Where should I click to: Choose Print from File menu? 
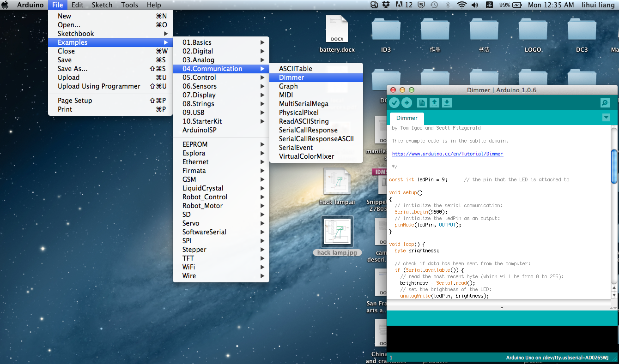[110, 109]
